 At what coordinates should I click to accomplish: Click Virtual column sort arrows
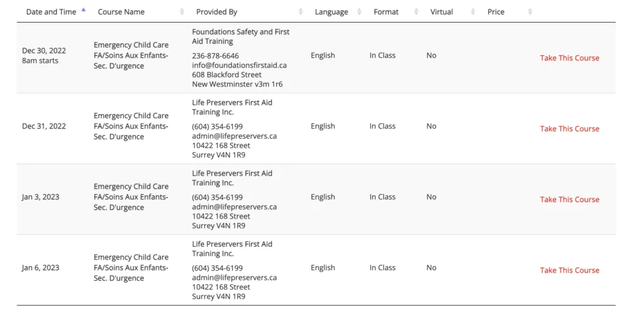coord(473,12)
